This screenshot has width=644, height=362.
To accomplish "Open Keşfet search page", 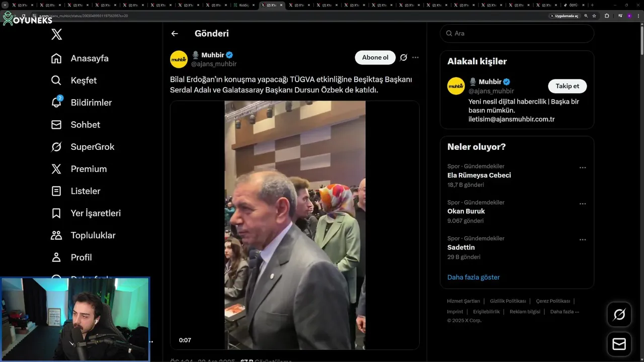I will pos(74,80).
